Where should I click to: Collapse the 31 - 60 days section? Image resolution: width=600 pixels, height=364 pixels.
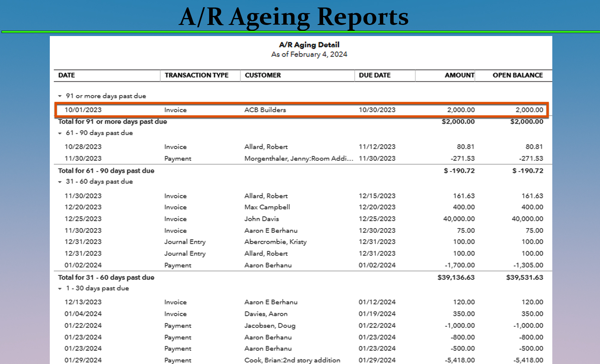click(x=60, y=182)
